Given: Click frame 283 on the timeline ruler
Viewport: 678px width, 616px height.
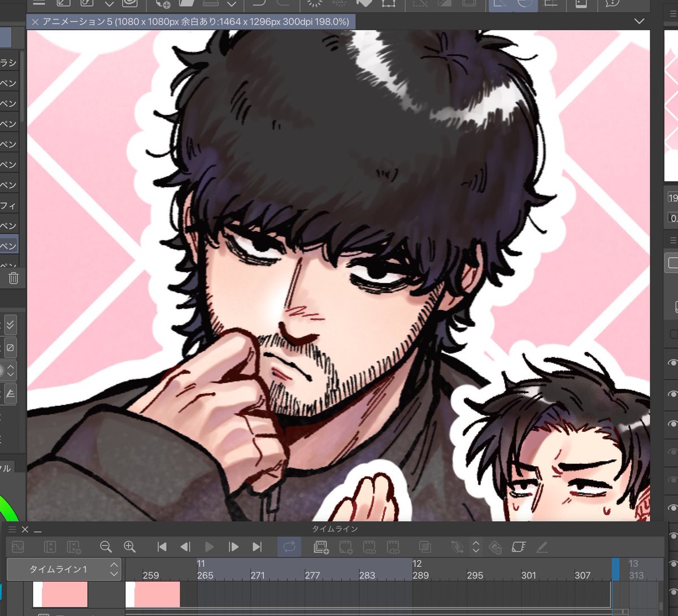Looking at the screenshot, I should click(367, 575).
